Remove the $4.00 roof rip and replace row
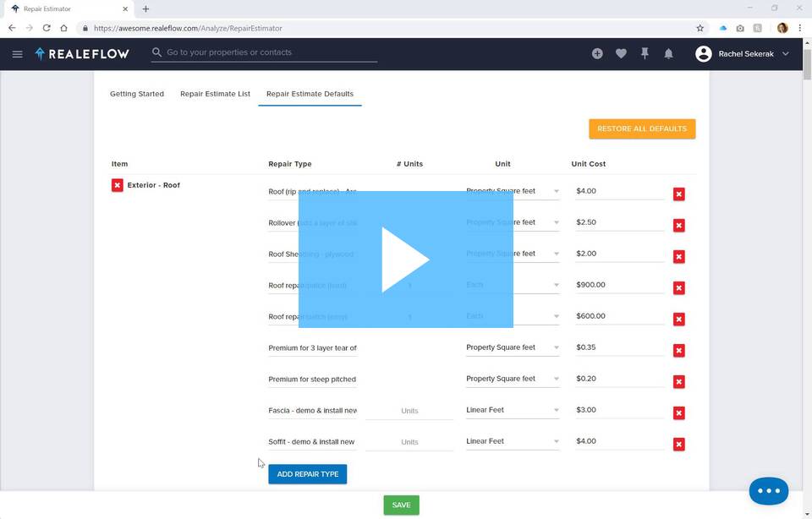The height and width of the screenshot is (519, 812). pos(678,194)
